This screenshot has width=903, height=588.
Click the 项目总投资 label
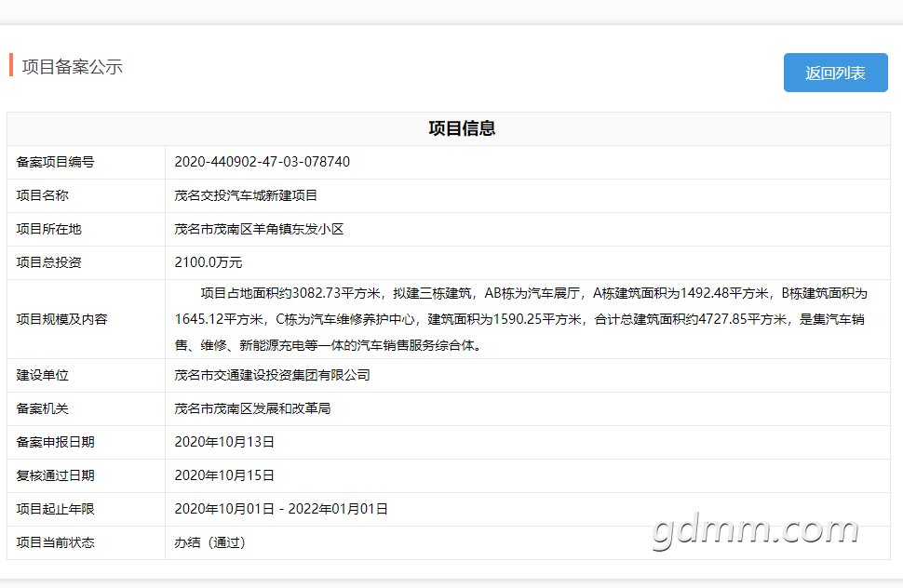49,262
